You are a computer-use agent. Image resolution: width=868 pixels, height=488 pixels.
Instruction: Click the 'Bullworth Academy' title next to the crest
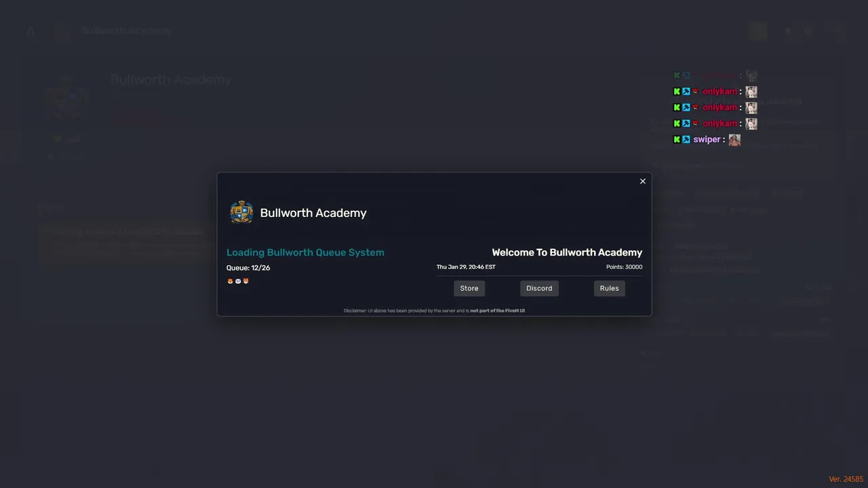pyautogui.click(x=313, y=213)
